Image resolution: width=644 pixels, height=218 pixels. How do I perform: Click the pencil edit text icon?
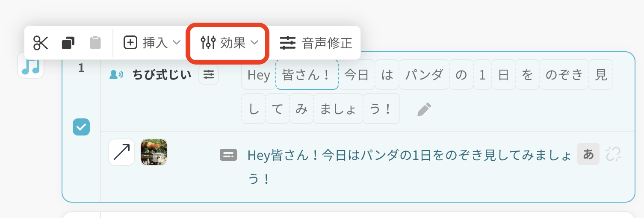point(424,109)
